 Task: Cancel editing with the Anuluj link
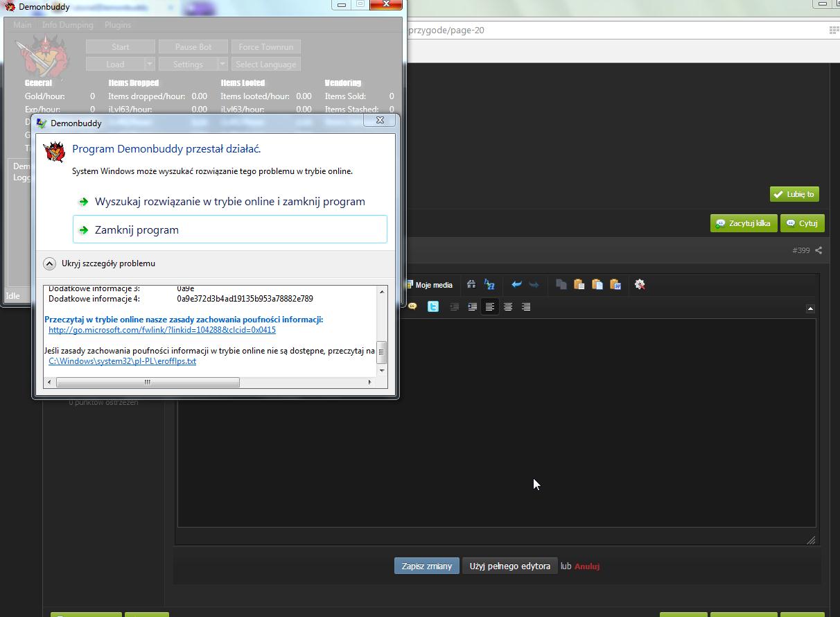pyautogui.click(x=587, y=566)
